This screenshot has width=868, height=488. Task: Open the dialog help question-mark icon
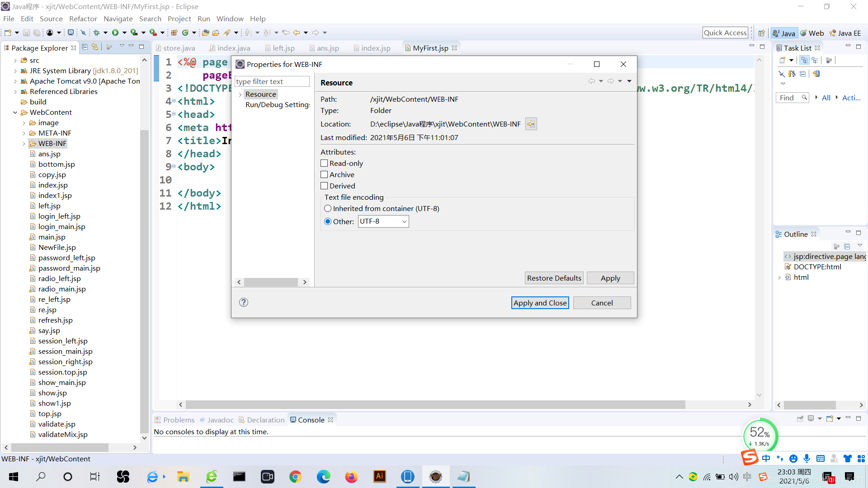[x=244, y=302]
